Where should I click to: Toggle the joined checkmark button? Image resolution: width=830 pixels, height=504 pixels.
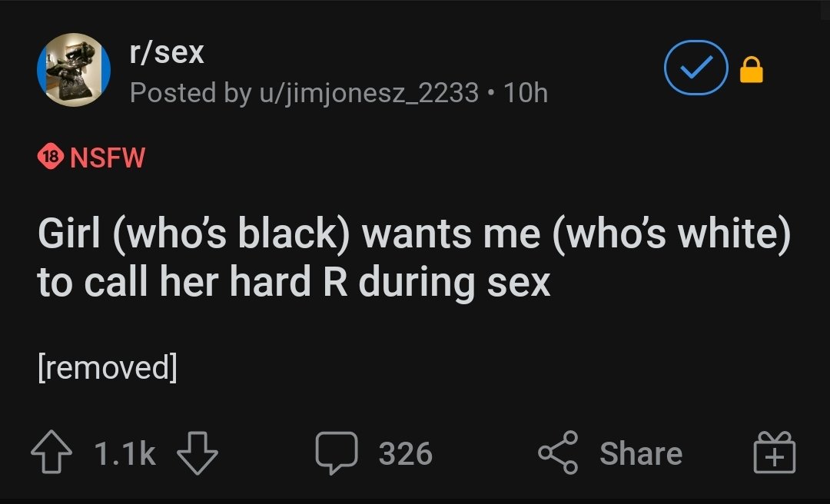point(696,70)
